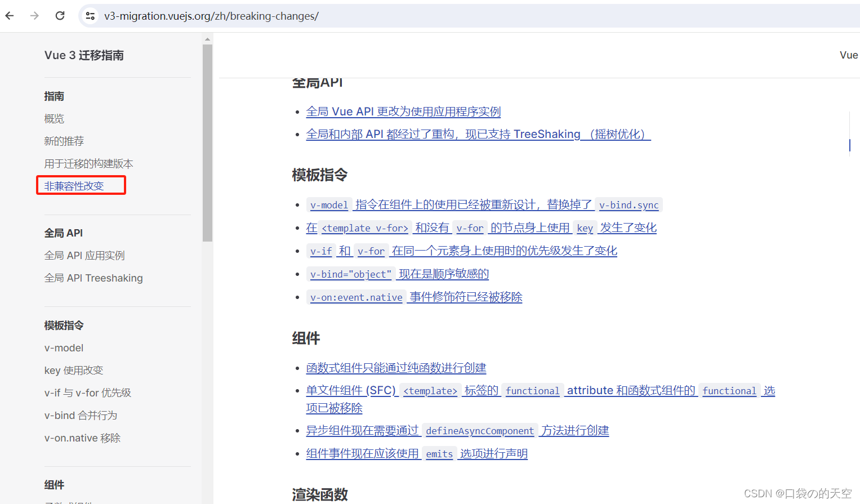
Task: Open link v-if 和 v-for 优先级发生了变化
Action: (462, 251)
